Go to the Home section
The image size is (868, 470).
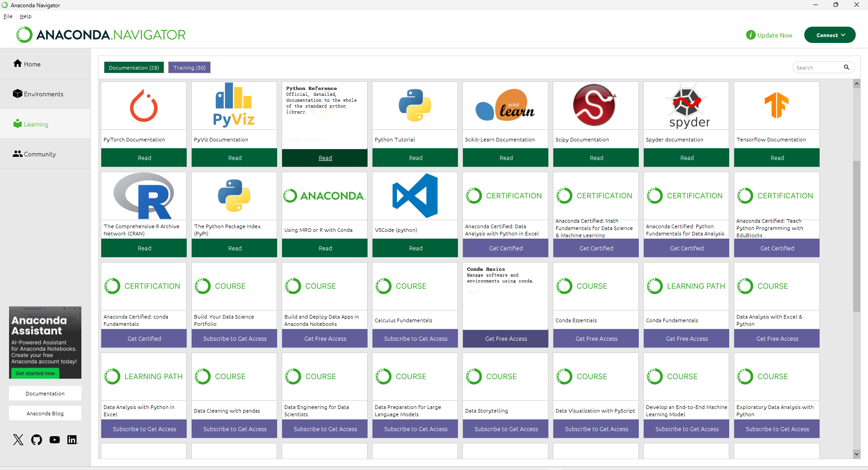tap(45, 64)
